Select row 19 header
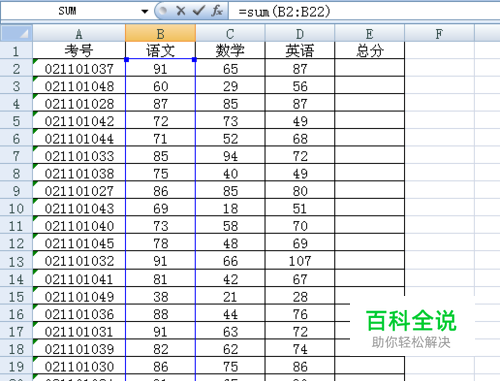The width and height of the screenshot is (500, 381). (16, 366)
